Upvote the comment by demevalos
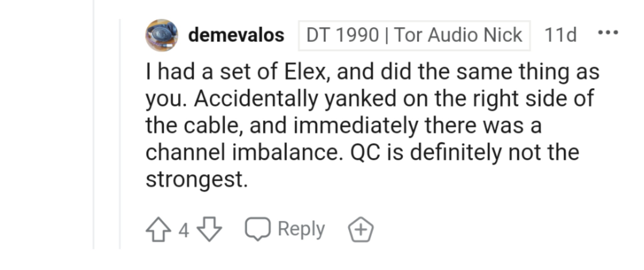 tap(158, 229)
